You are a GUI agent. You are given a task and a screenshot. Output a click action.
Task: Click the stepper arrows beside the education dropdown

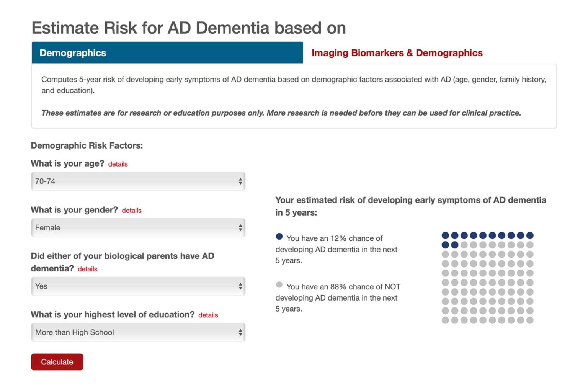(240, 332)
